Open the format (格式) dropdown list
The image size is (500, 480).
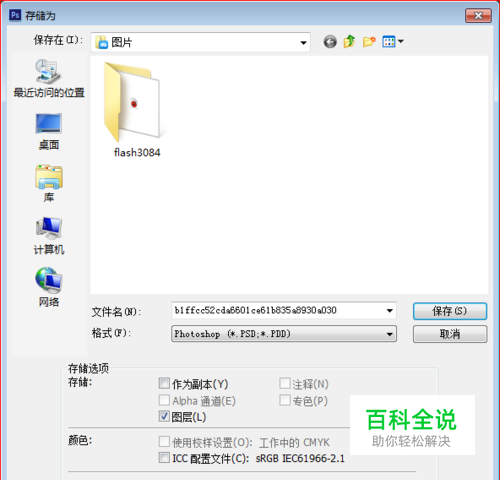284,334
